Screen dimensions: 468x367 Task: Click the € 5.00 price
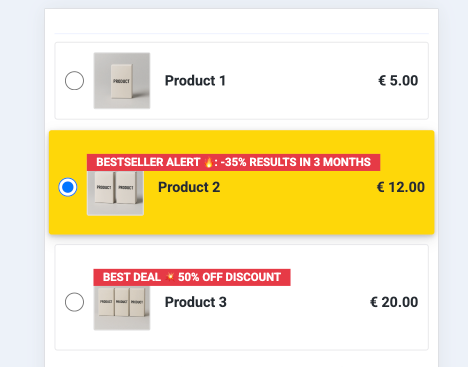[x=398, y=81]
